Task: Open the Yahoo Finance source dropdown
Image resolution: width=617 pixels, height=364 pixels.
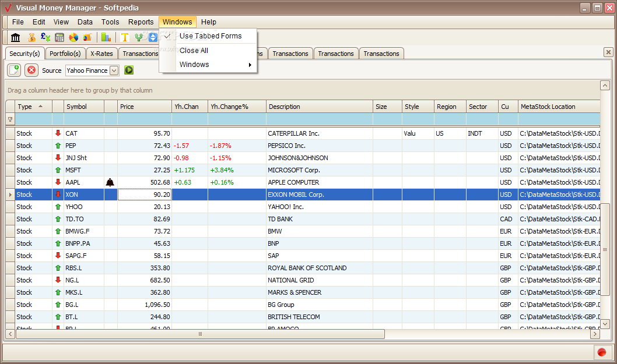Action: click(x=114, y=70)
